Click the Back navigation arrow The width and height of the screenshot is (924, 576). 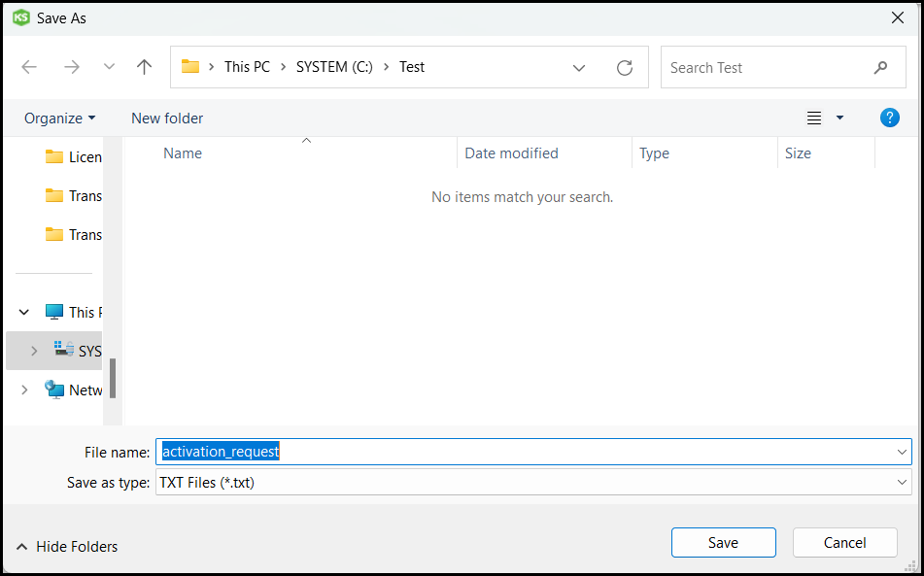[29, 67]
